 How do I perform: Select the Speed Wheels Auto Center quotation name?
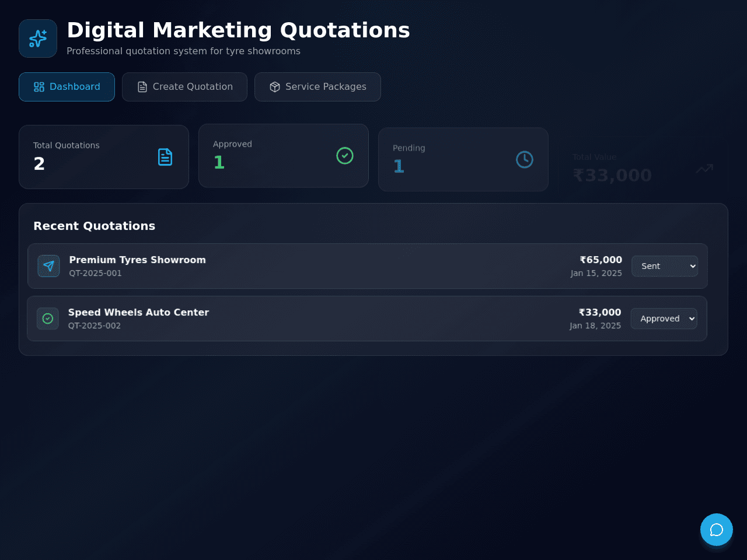(138, 313)
